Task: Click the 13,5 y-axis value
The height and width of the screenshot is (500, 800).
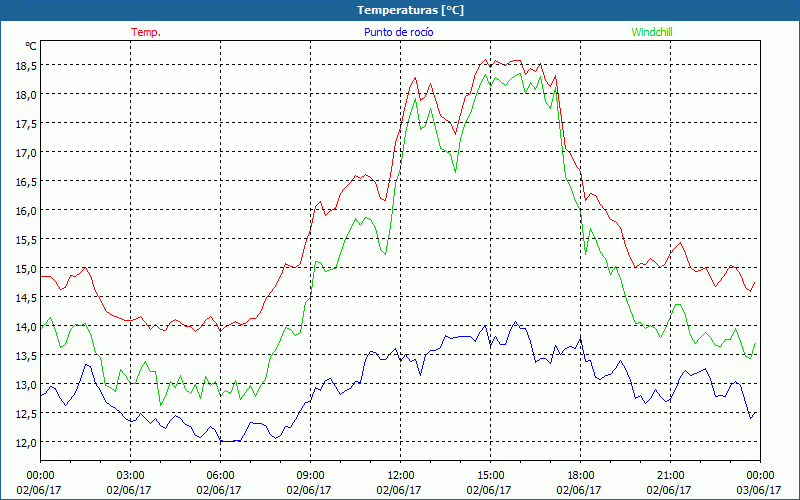Action: click(x=25, y=356)
